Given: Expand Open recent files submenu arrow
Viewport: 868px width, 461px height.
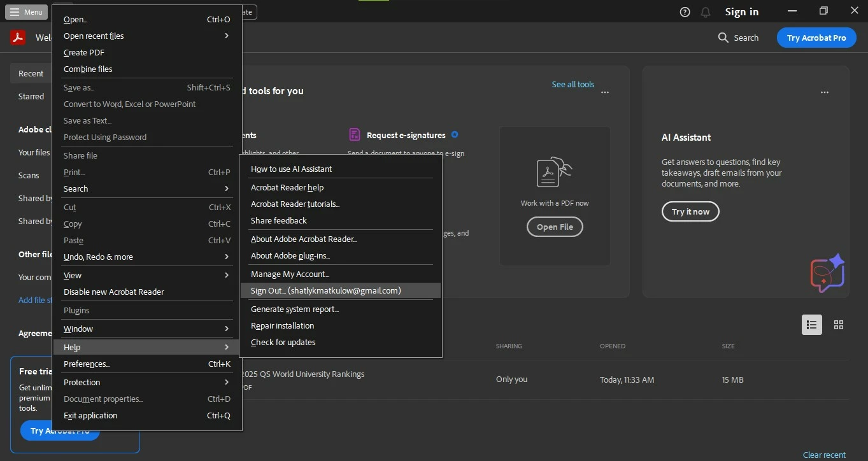Looking at the screenshot, I should (227, 36).
